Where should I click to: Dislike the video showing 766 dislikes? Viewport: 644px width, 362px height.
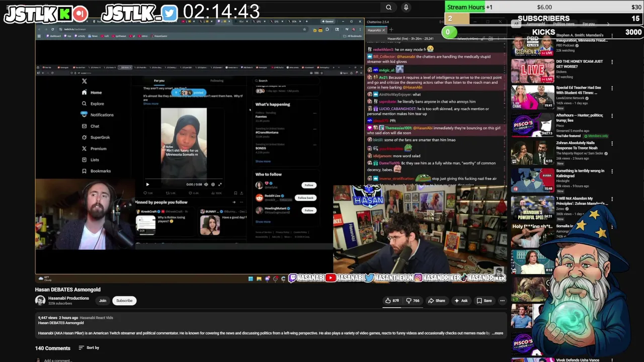coord(413,301)
